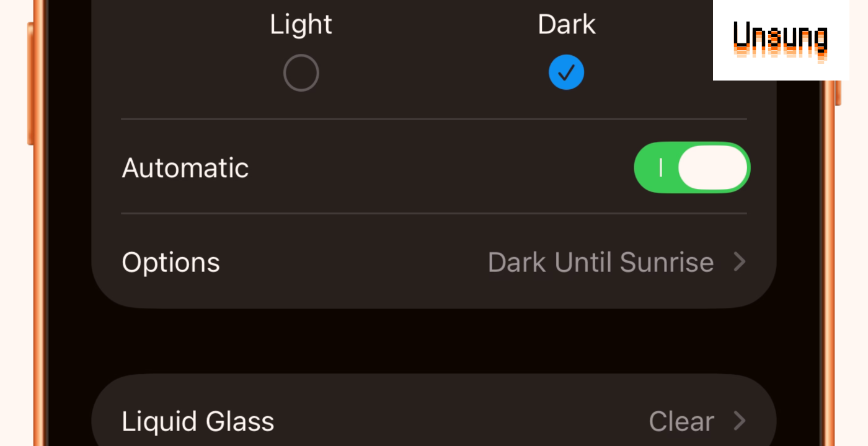Disable the Automatic appearance switch
Image resolution: width=868 pixels, height=446 pixels.
[x=692, y=167]
